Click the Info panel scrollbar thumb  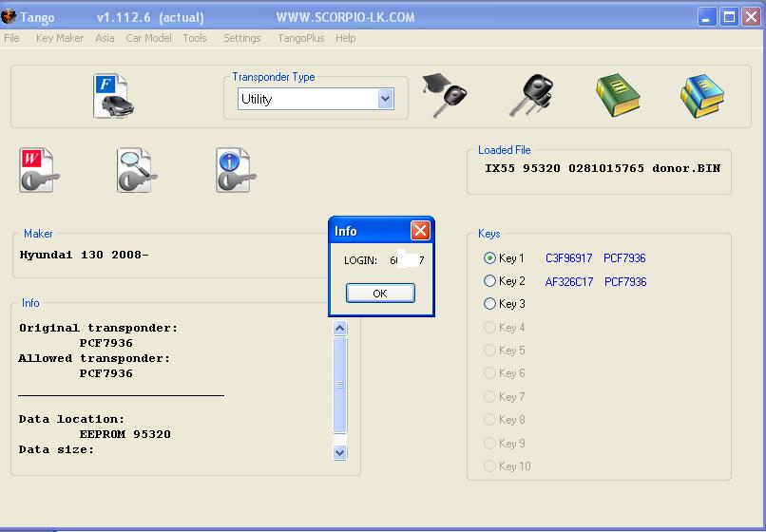(340, 385)
